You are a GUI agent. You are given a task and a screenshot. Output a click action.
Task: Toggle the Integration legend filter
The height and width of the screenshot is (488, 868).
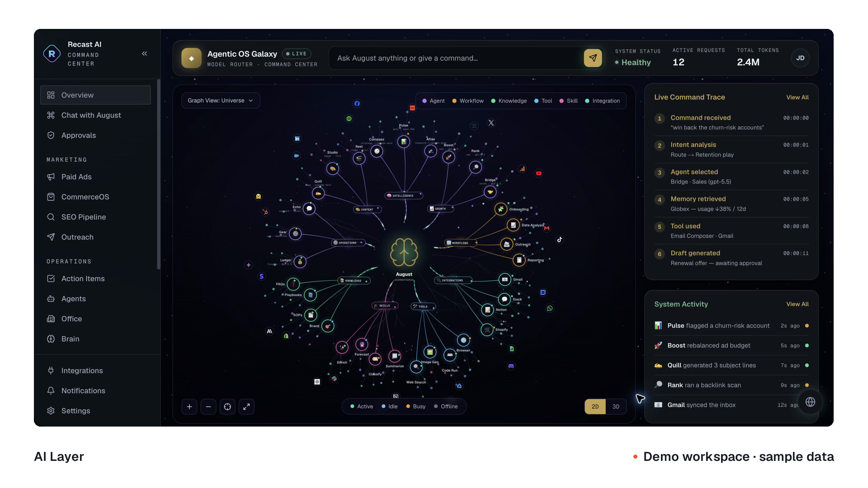pyautogui.click(x=602, y=101)
